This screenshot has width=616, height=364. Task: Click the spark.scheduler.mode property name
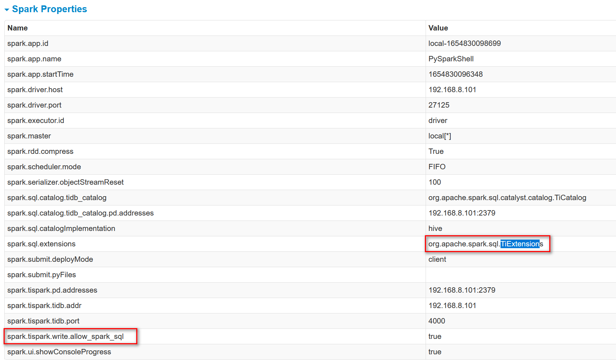click(x=44, y=167)
